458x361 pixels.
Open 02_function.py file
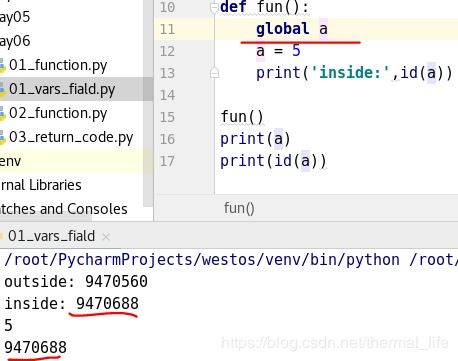[x=58, y=113]
